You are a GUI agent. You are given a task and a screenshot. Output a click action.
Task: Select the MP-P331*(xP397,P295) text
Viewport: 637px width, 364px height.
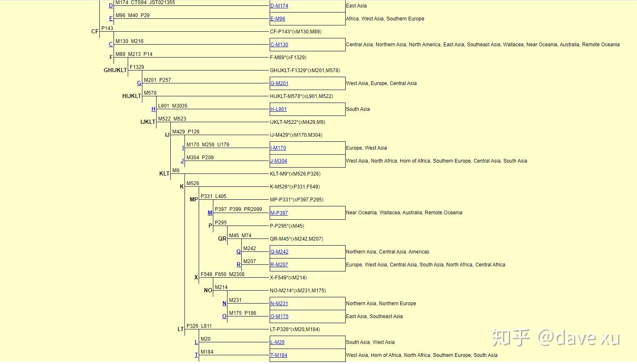pyautogui.click(x=296, y=200)
